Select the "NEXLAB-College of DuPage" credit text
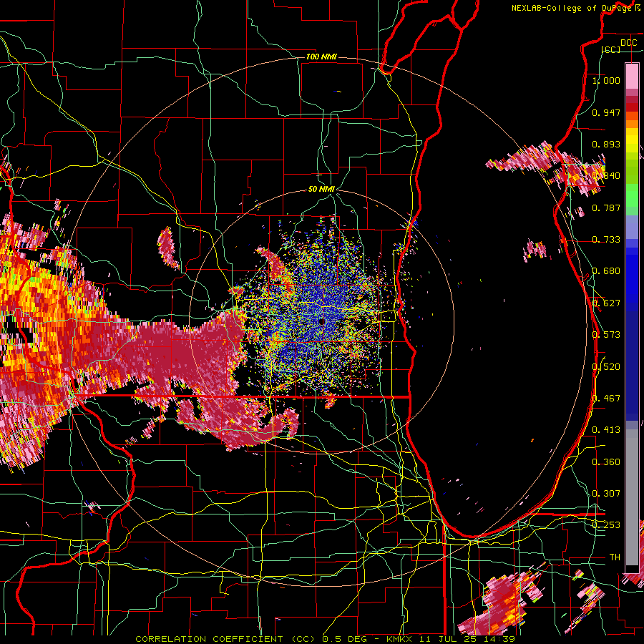 571,8
